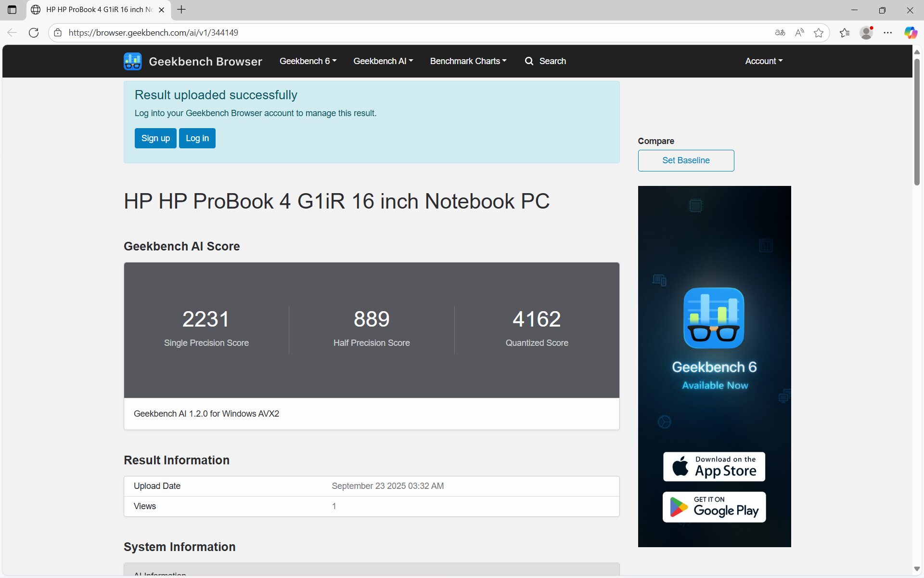Click the translate page icon
The width and height of the screenshot is (924, 578).
click(780, 33)
